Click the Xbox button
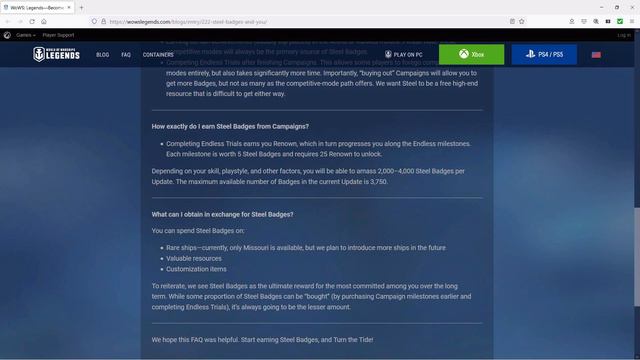The height and width of the screenshot is (360, 640). click(x=471, y=54)
